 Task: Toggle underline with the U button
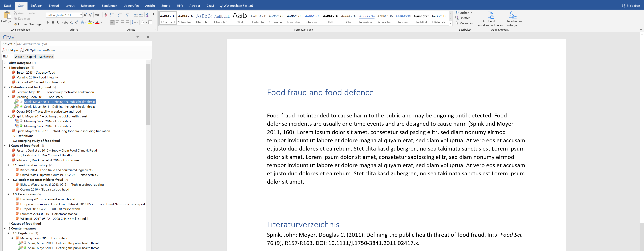pyautogui.click(x=58, y=22)
